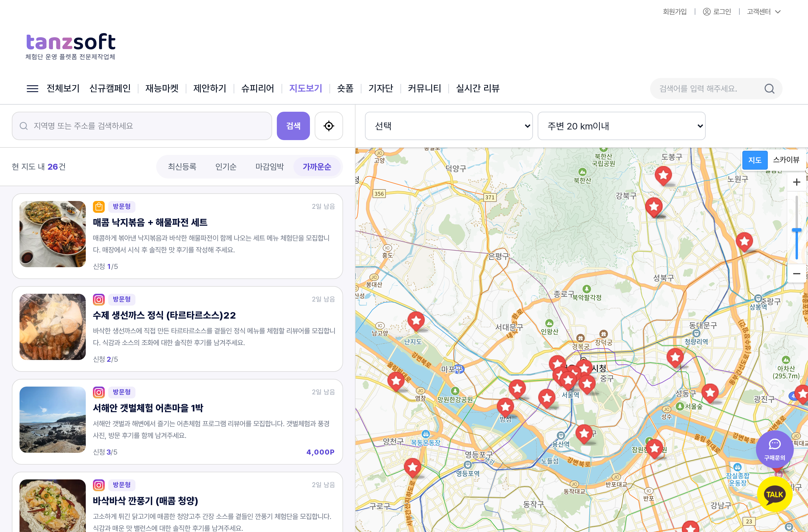Click map star marker near 강북구

[654, 207]
